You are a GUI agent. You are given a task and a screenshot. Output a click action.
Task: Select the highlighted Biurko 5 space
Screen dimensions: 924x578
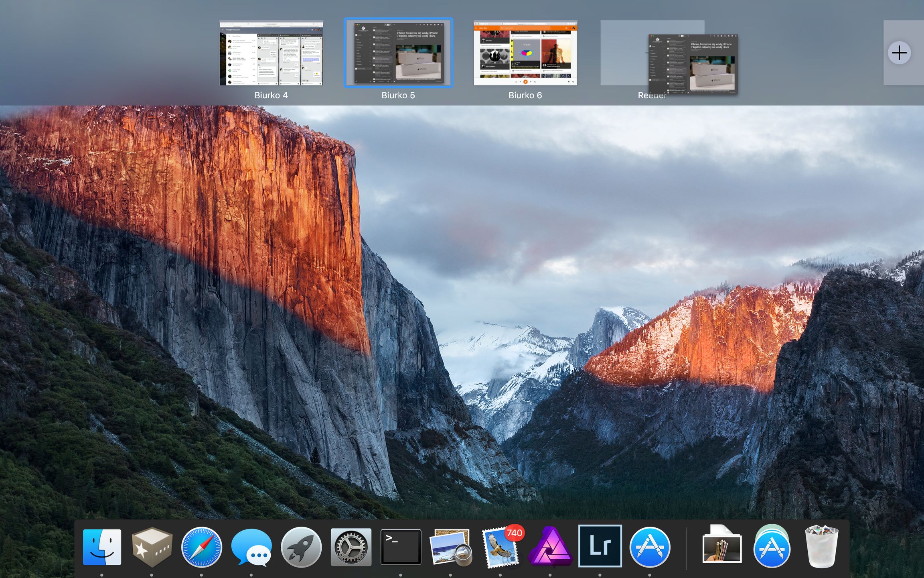(398, 53)
